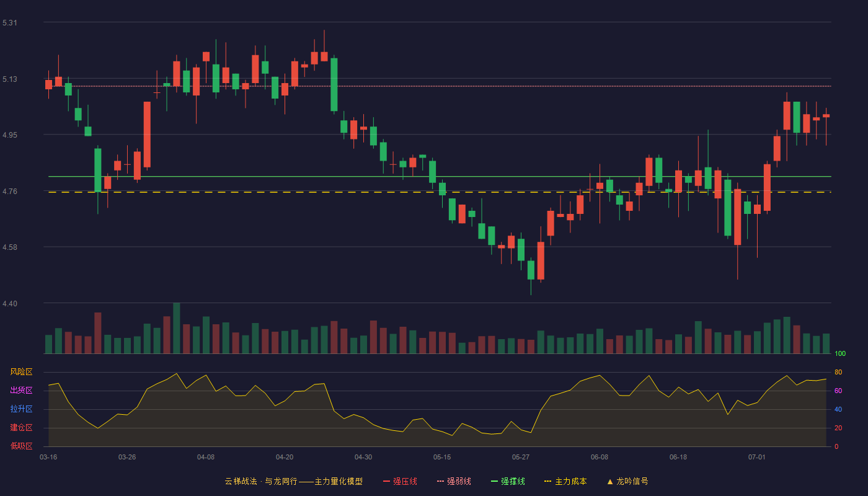Toggle the 强弱线 legend item
Viewport: 868px width, 496px height.
(454, 481)
